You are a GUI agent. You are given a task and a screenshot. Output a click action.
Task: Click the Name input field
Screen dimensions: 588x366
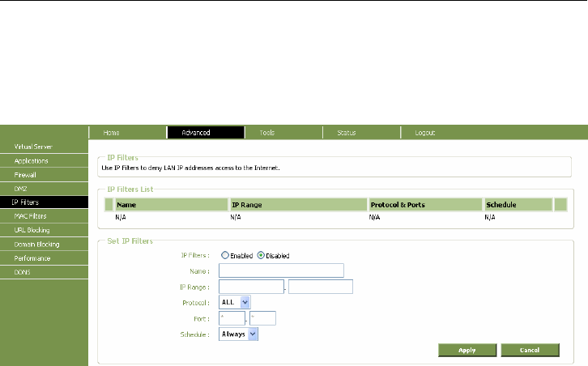coord(281,270)
